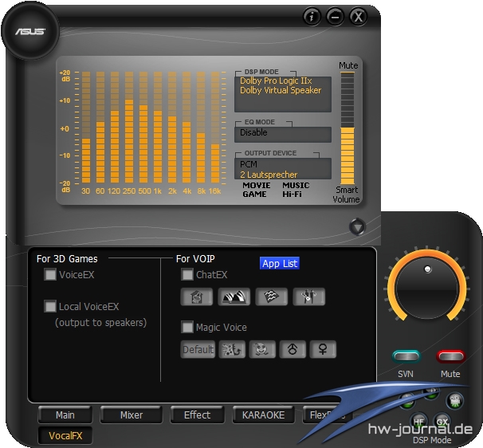Click '2 Lautsprecher' in Output Device

coord(269,175)
